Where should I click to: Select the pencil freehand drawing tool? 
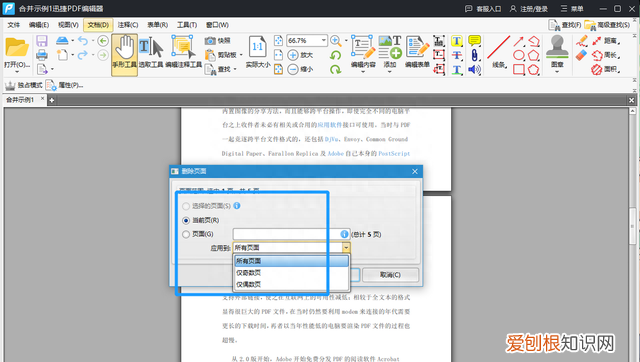(581, 41)
